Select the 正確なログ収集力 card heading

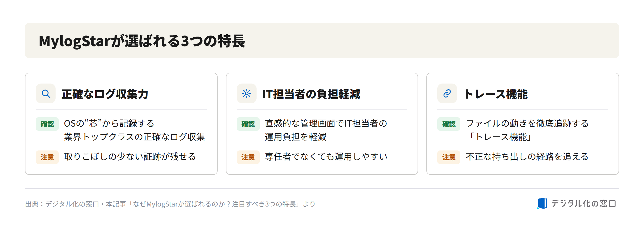[x=105, y=94]
